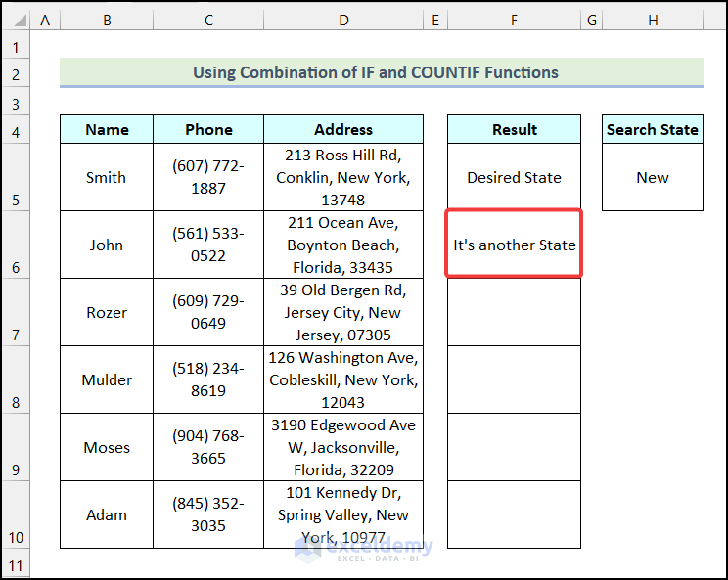The height and width of the screenshot is (580, 728).
Task: Select result cell 'Desired State'
Action: [514, 177]
